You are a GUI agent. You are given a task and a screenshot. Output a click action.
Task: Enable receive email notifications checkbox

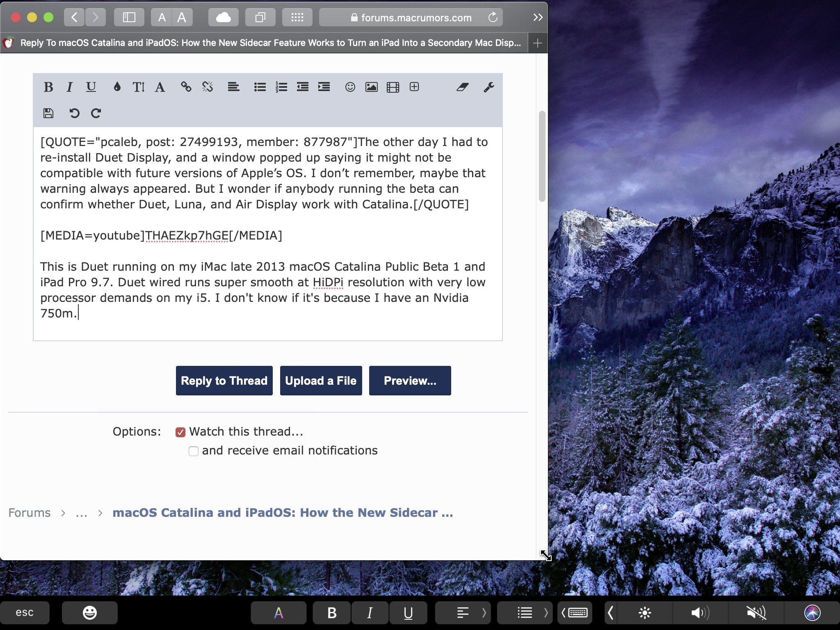194,451
